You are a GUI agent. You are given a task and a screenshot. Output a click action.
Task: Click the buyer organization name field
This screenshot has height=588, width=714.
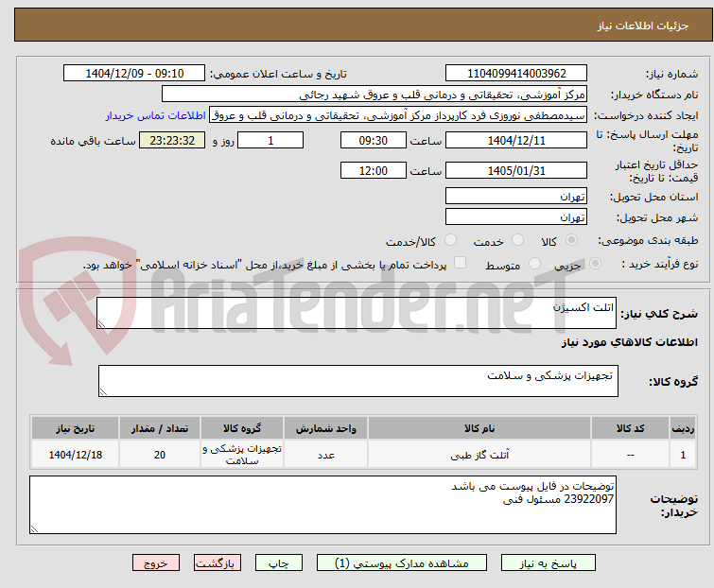374,95
